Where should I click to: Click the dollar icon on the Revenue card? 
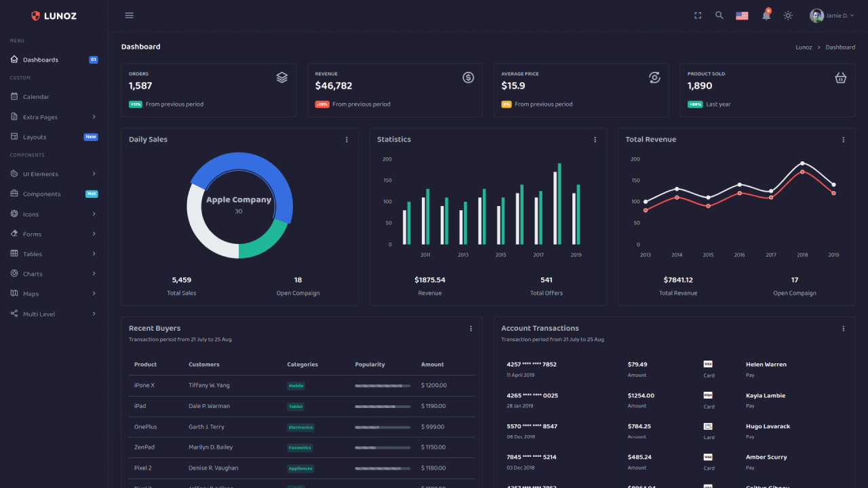click(468, 77)
